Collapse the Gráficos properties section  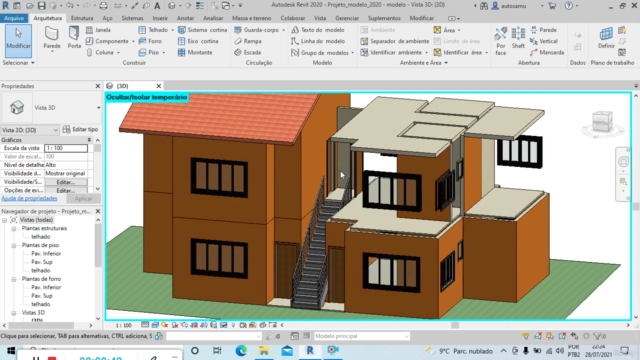tap(89, 140)
